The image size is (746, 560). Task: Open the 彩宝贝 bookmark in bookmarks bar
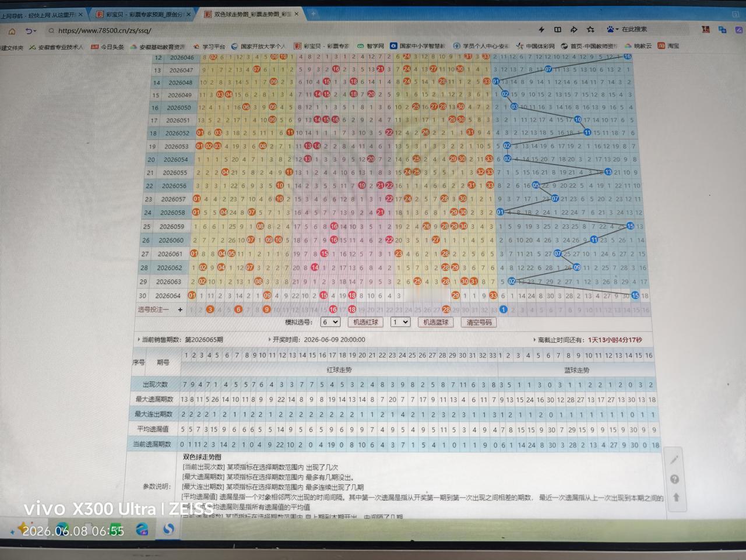point(321,46)
